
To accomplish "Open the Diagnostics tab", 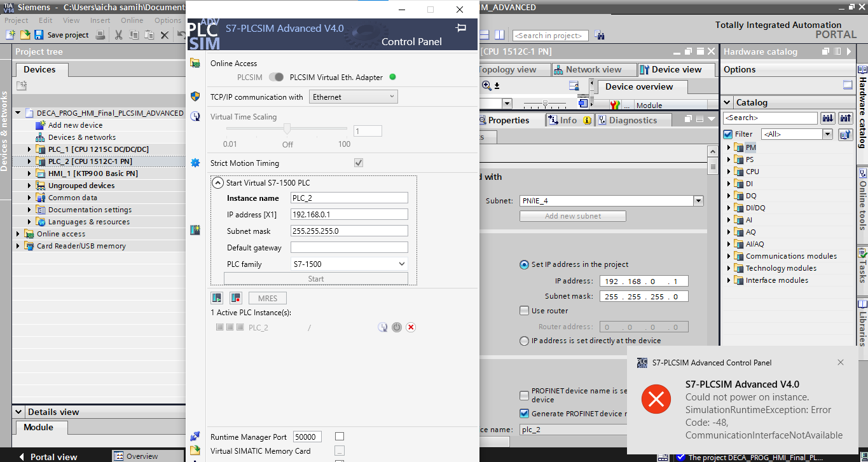I will (x=633, y=120).
